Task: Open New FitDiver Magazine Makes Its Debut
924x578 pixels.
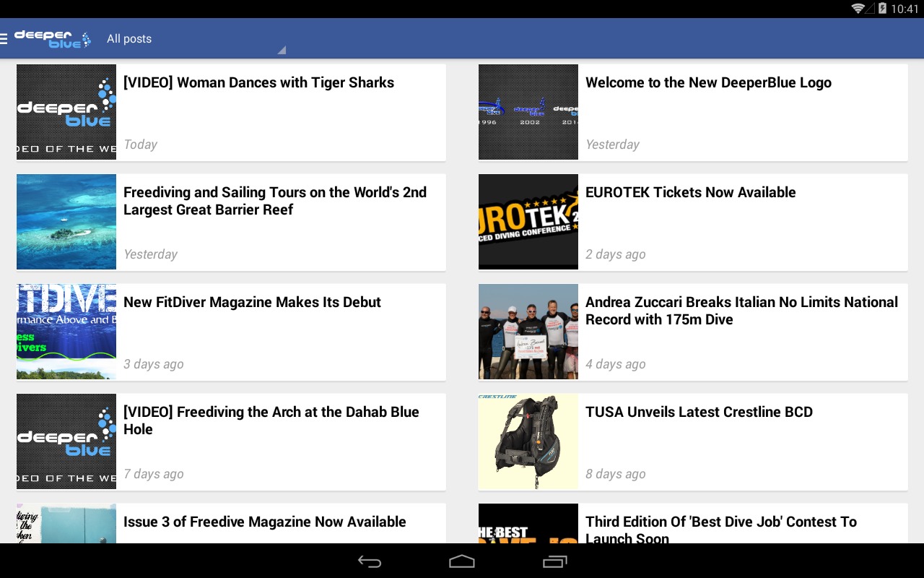Action: click(x=231, y=332)
